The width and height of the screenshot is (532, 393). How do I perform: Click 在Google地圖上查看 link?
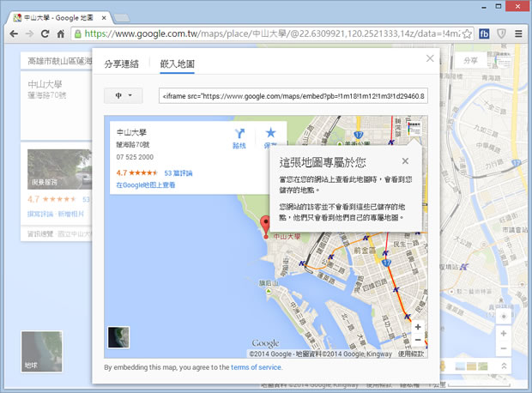[x=145, y=184]
